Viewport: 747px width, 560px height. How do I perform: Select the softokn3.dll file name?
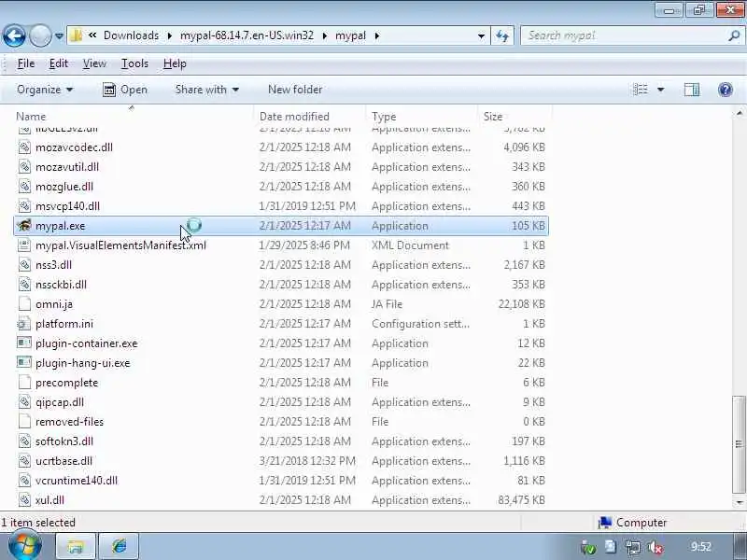click(x=64, y=441)
